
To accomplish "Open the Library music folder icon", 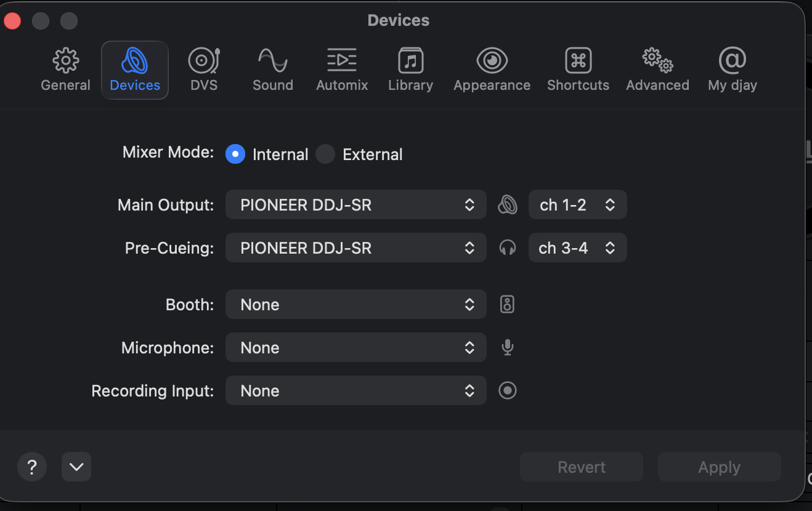I will tap(410, 61).
